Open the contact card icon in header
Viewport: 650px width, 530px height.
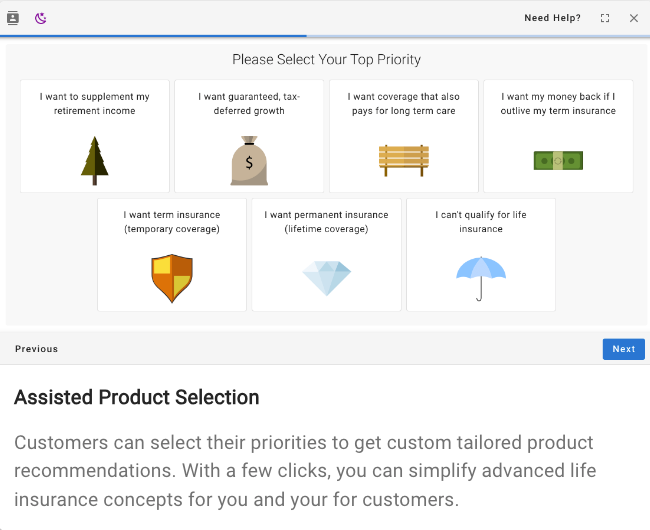[13, 18]
